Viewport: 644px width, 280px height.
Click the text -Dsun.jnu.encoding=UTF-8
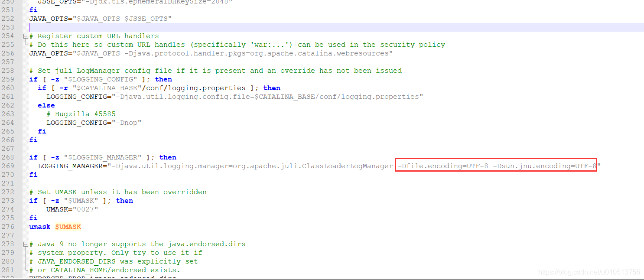pos(545,166)
